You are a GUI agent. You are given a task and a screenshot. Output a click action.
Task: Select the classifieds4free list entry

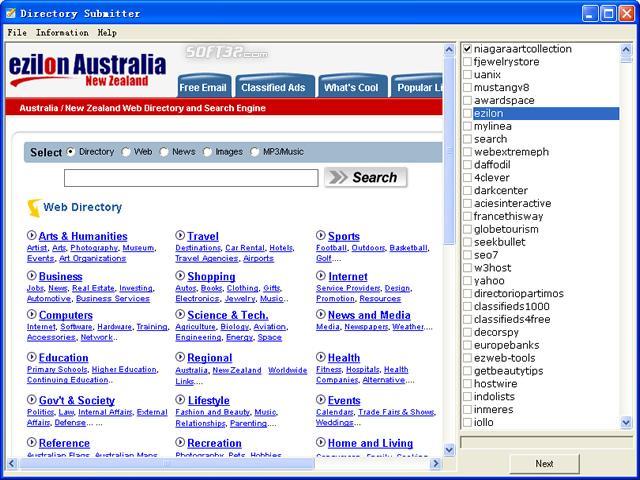(512, 319)
